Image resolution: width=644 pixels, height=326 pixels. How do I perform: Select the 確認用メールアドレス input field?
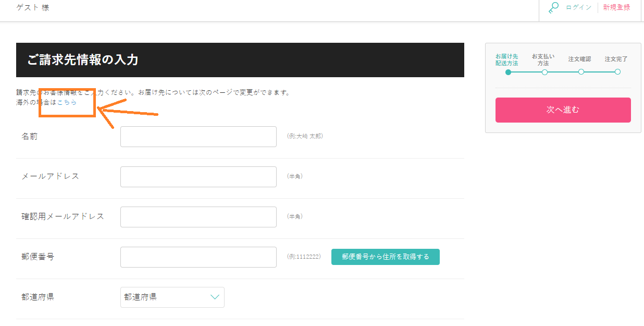coord(198,217)
